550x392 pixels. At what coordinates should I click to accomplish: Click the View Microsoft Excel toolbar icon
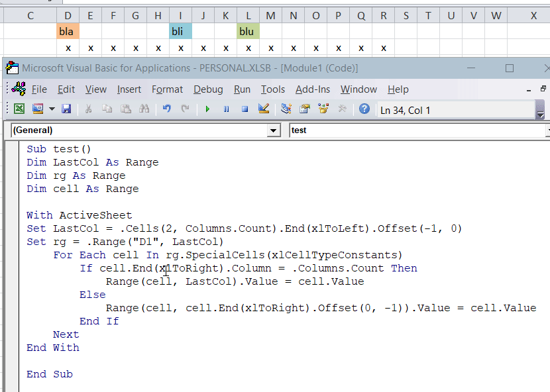[x=19, y=109]
